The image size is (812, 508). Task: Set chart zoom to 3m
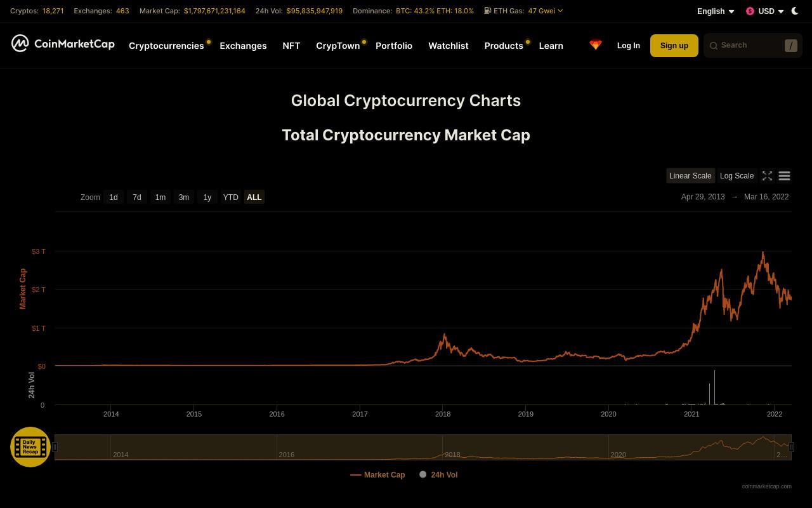184,197
